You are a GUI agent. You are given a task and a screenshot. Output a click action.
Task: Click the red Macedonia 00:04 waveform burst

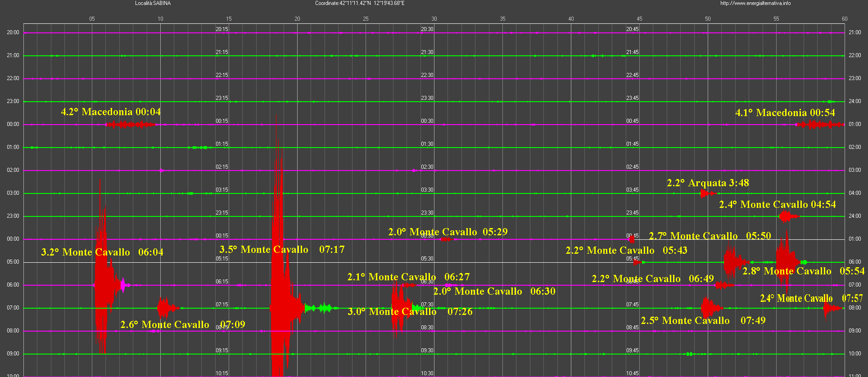tap(131, 124)
